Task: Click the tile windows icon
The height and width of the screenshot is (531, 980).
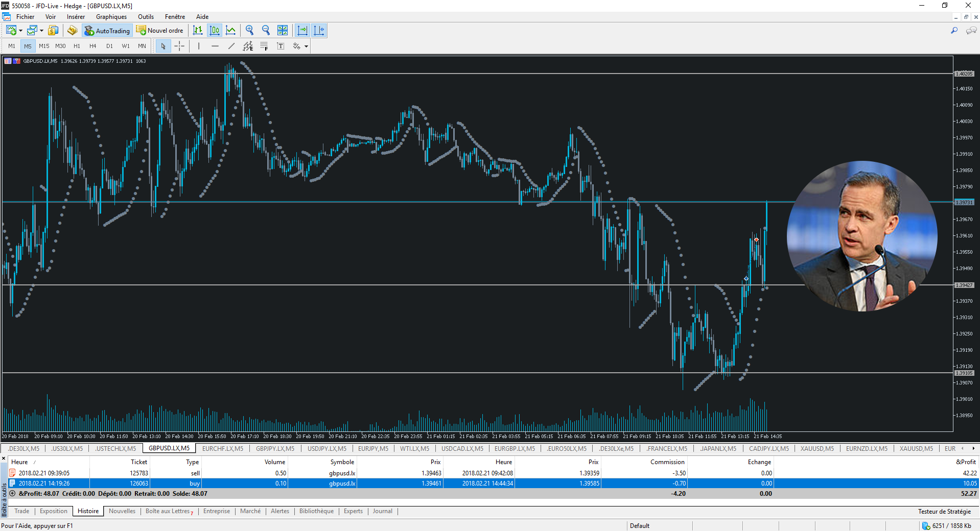Action: click(x=283, y=31)
